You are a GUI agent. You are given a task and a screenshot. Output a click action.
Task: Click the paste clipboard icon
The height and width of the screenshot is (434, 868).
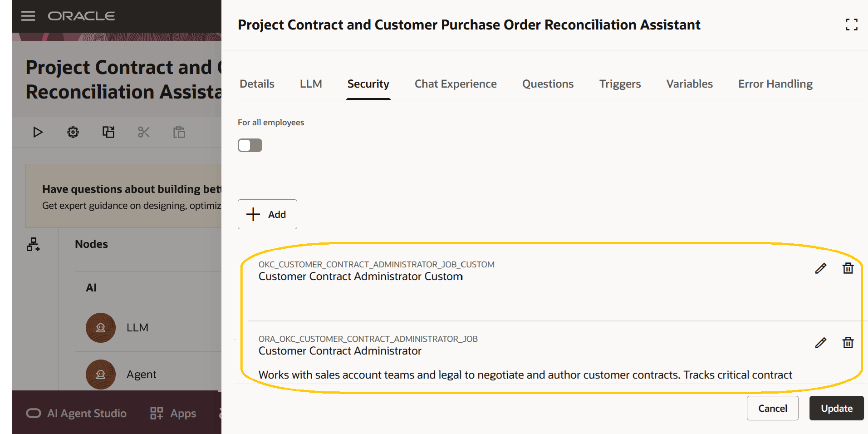coord(179,132)
